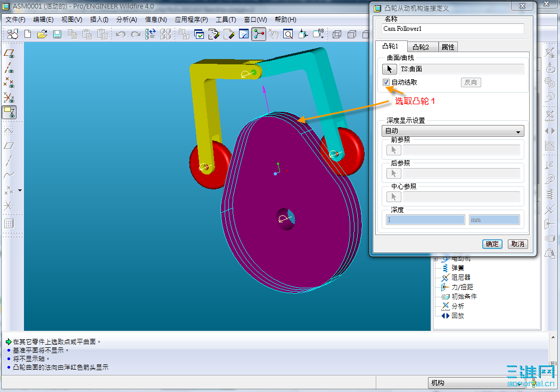Select 力/扭距 in the mechanism tree
This screenshot has width=560, height=392.
pos(462,287)
